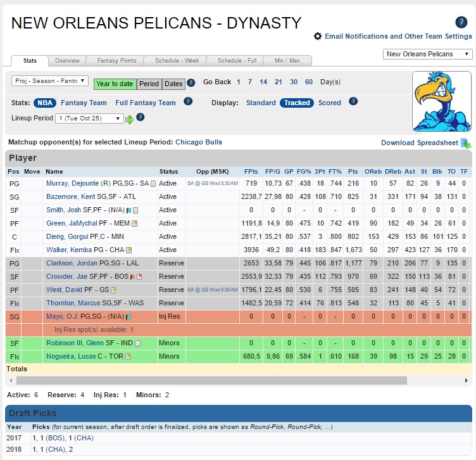Open Jordan Clarkson's player link
Viewport: 476px width, 460px height.
(x=72, y=263)
